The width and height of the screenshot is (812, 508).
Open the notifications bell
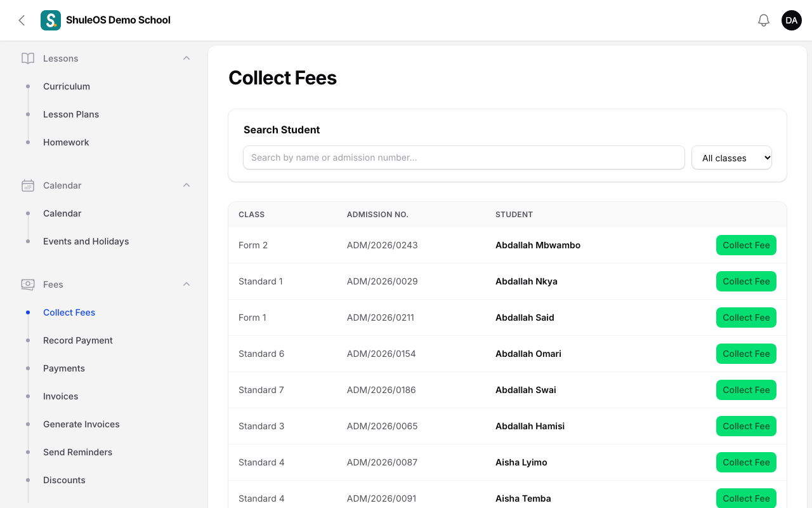(x=764, y=20)
